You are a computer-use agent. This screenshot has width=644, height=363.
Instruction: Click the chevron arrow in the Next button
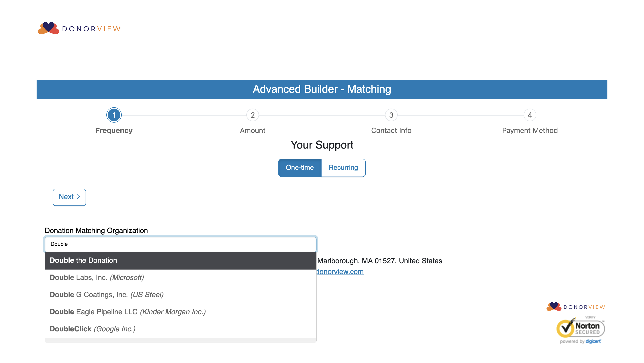pyautogui.click(x=78, y=196)
